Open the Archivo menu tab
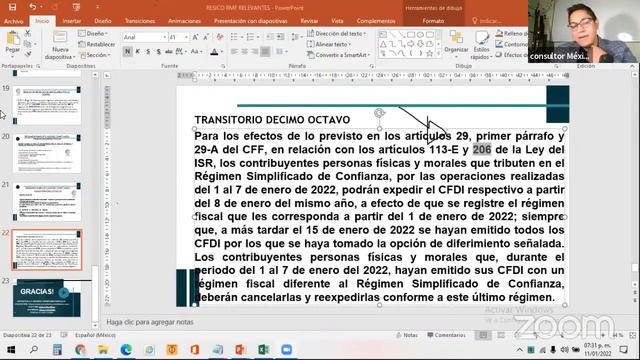640x360 pixels. pyautogui.click(x=13, y=21)
